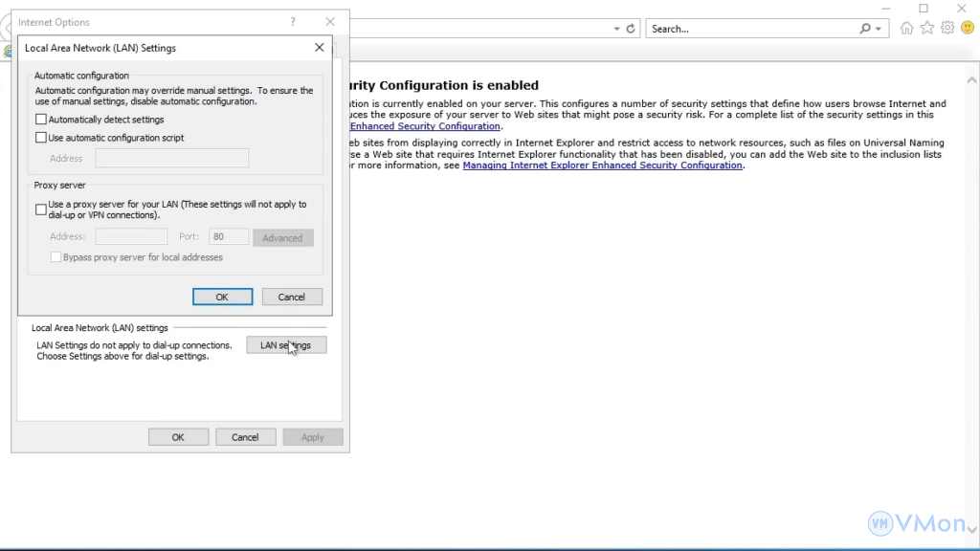Click the refresh icon in address bar
The image size is (980, 551).
click(x=631, y=29)
